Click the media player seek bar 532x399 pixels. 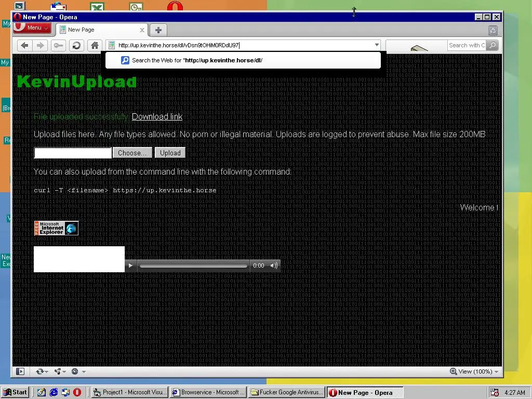click(193, 265)
